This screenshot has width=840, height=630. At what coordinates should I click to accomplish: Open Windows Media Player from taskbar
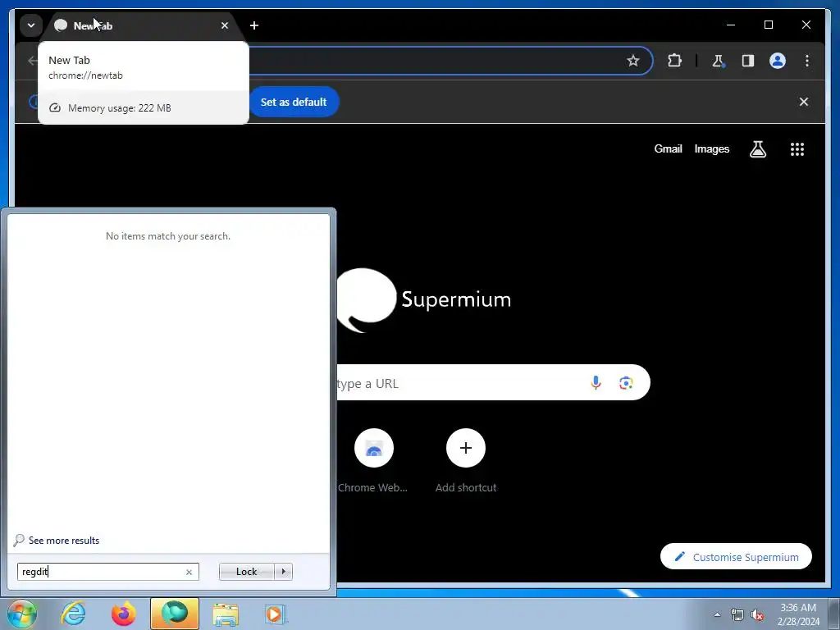276,614
